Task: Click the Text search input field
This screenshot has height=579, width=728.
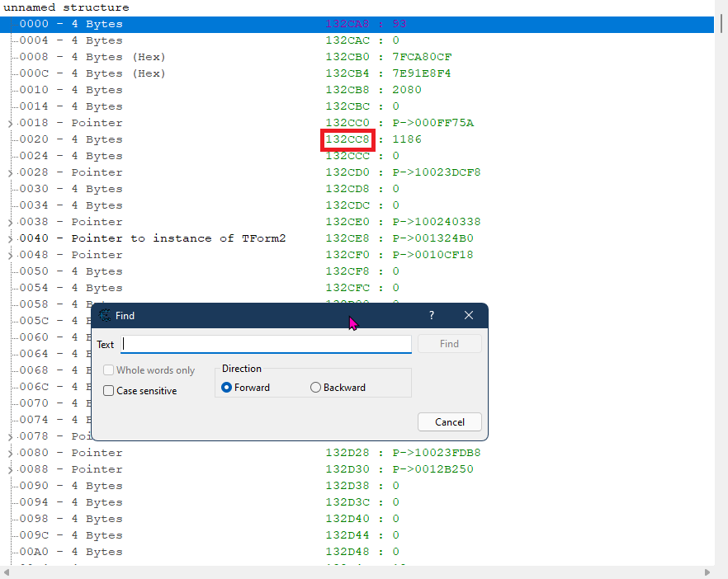Action: [266, 344]
